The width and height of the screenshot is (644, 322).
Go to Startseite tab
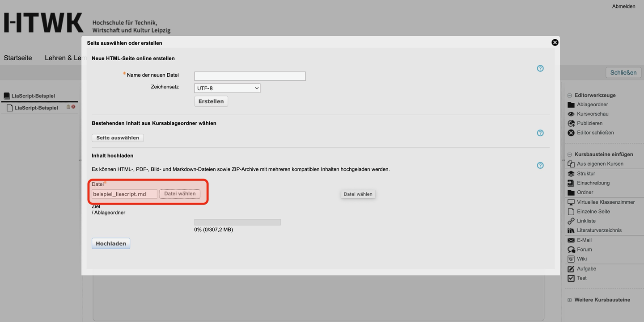pyautogui.click(x=18, y=58)
